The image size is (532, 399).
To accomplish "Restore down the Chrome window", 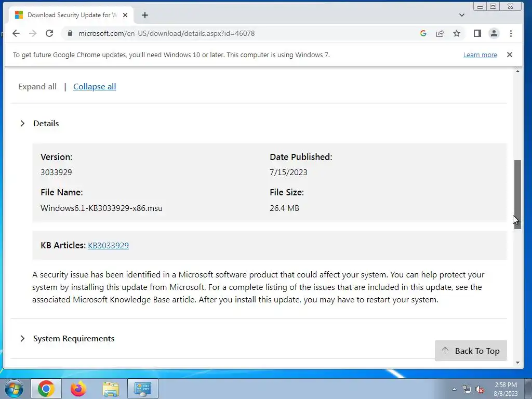I will pyautogui.click(x=493, y=6).
